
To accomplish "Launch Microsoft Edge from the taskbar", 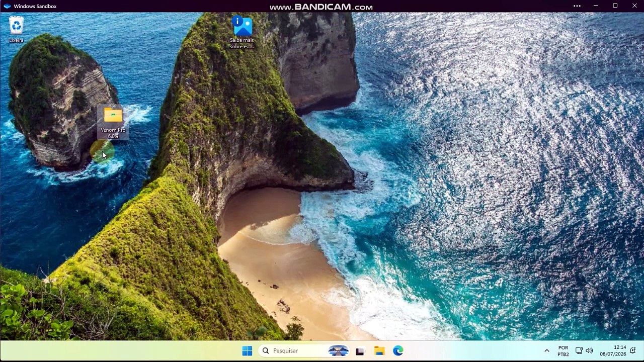I will click(398, 351).
